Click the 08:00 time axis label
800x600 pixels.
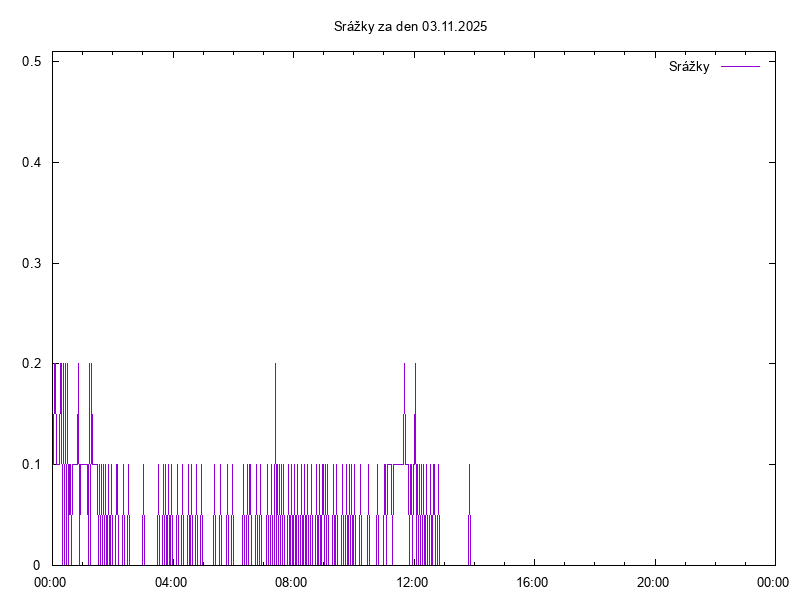pyautogui.click(x=292, y=582)
